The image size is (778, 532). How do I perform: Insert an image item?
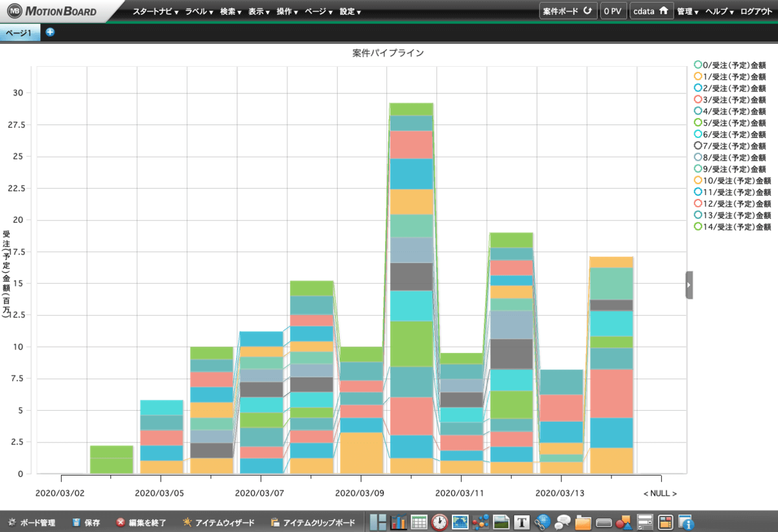(x=501, y=522)
